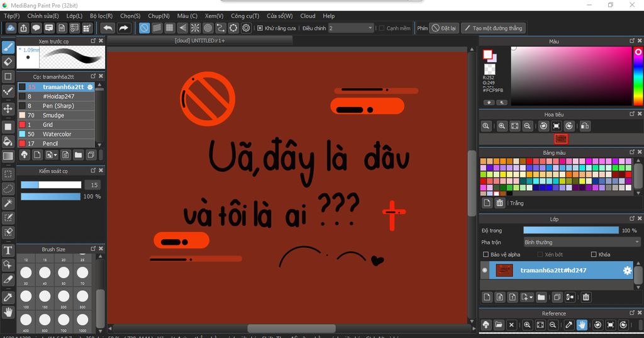
Task: Select the Smudge brush
Action: click(56, 115)
